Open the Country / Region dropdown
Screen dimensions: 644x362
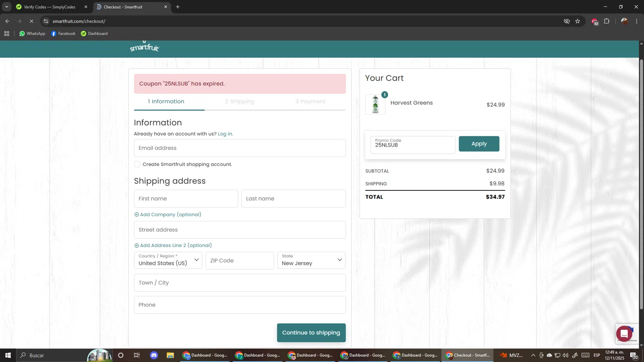pos(168,260)
